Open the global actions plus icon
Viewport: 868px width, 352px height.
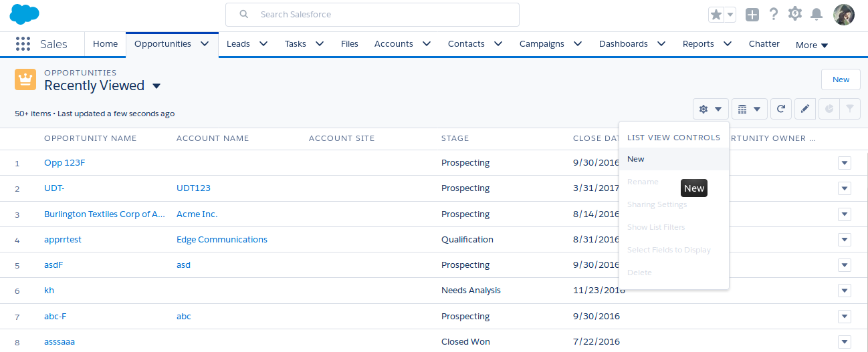tap(752, 15)
